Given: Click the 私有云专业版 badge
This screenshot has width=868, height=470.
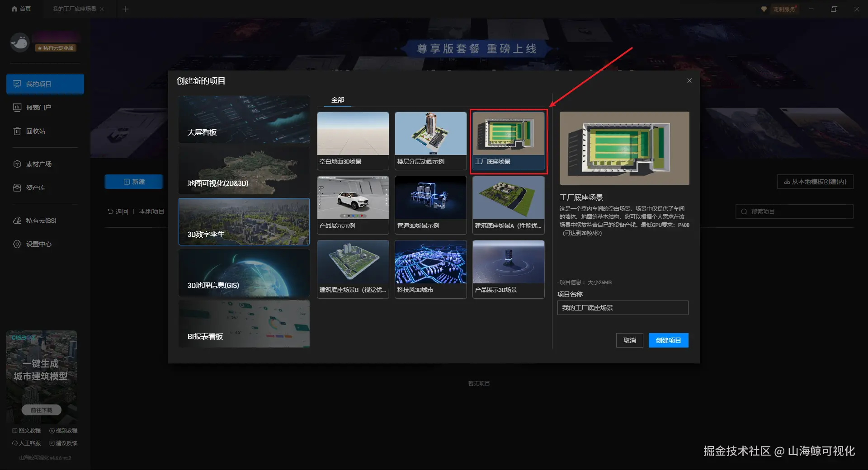Looking at the screenshot, I should click(x=56, y=48).
